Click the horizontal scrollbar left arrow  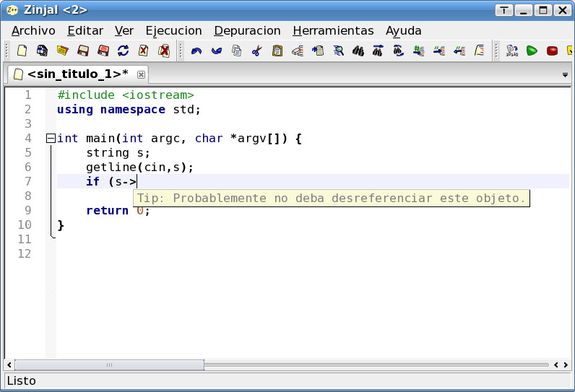(x=9, y=365)
